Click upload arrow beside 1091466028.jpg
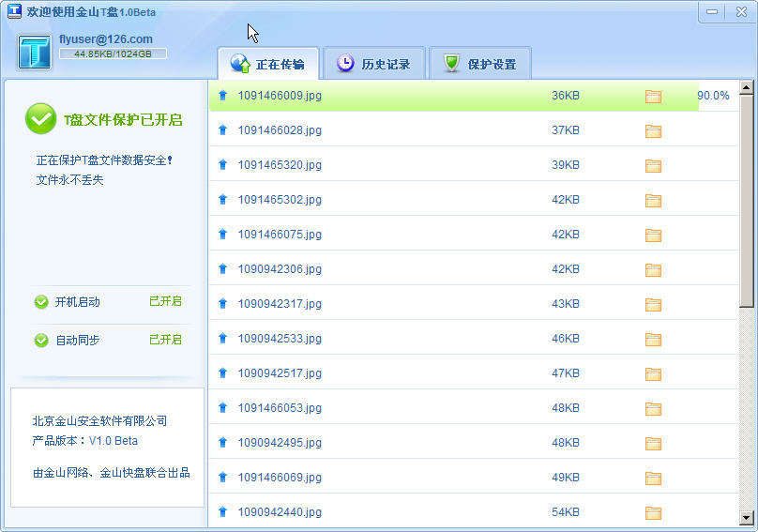The height and width of the screenshot is (532, 758). pyautogui.click(x=223, y=130)
